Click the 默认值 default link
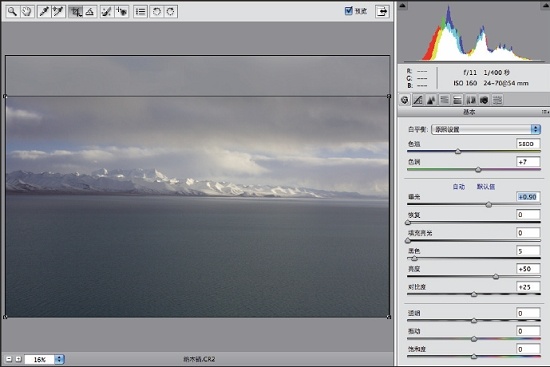This screenshot has height=367, width=550. click(485, 187)
